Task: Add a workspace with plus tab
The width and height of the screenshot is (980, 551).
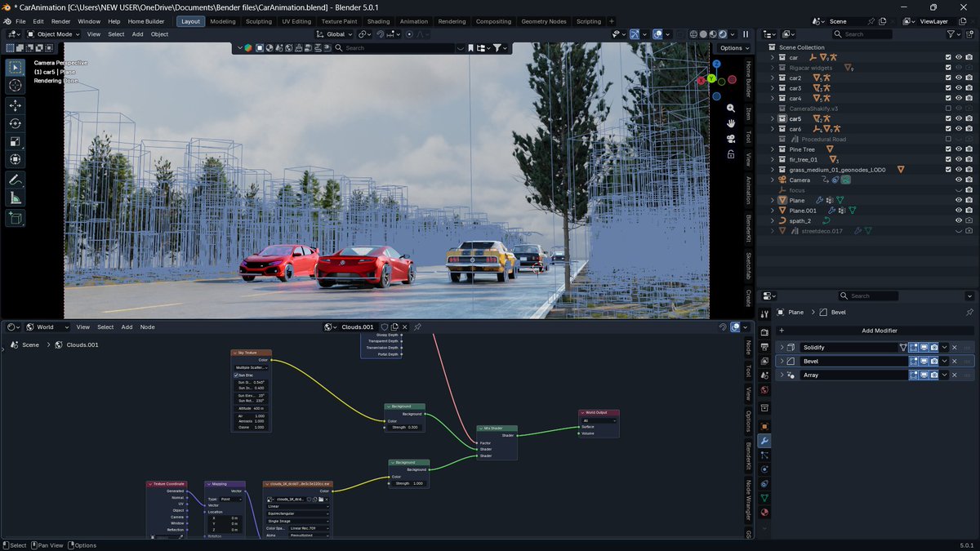Action: coord(611,21)
